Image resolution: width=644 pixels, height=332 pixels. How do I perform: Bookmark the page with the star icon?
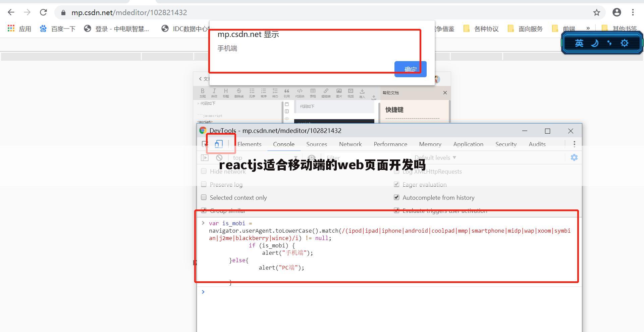point(597,12)
